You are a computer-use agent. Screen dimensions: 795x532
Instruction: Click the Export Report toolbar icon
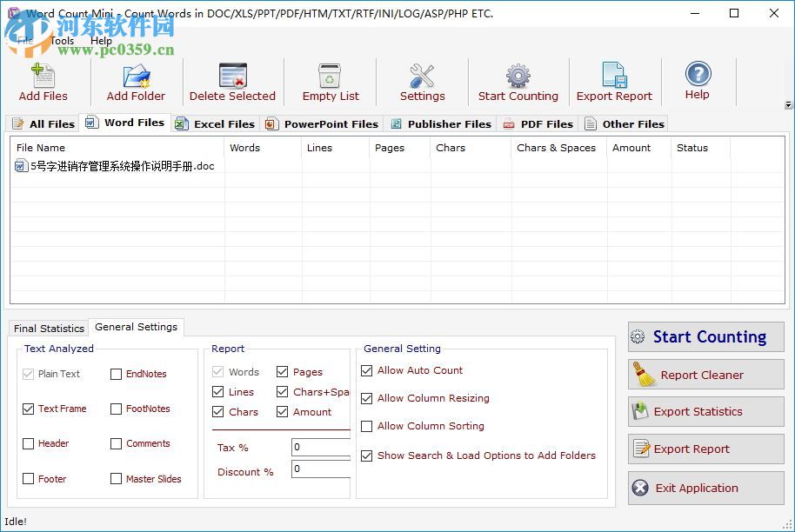(614, 75)
